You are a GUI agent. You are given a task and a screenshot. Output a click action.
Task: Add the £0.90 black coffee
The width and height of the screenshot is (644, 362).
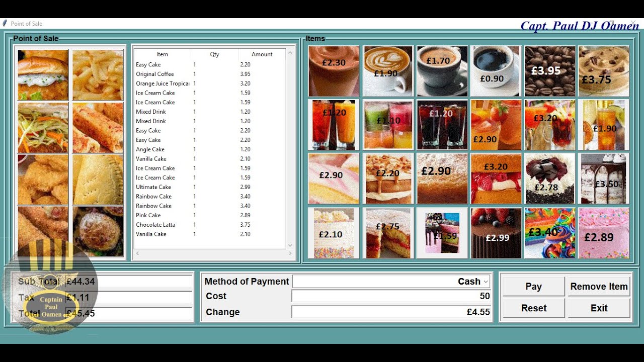pyautogui.click(x=496, y=71)
